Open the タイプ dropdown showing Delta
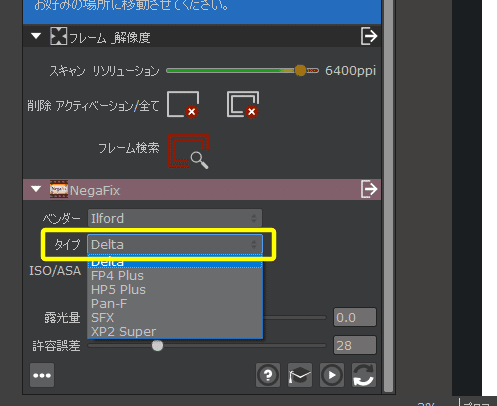The width and height of the screenshot is (497, 406). [x=175, y=244]
